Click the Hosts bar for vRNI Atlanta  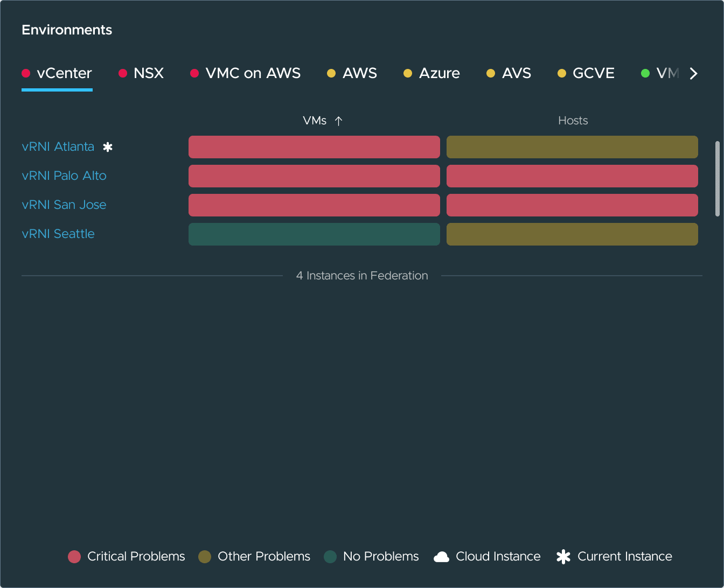(572, 147)
